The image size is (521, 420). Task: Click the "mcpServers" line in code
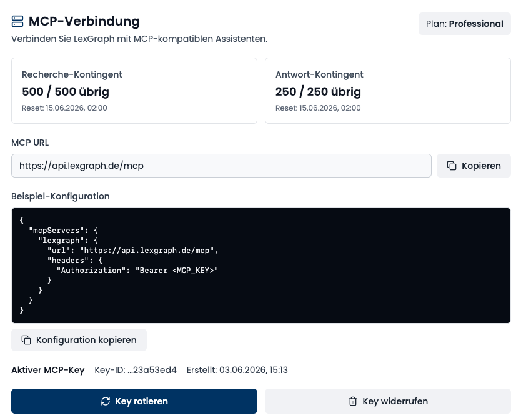[x=63, y=231]
